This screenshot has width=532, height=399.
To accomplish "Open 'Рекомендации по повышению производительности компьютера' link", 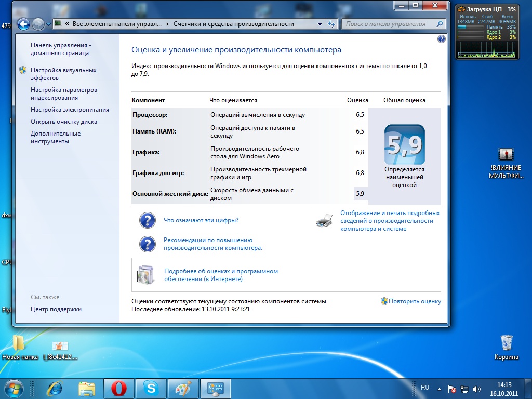I will tap(213, 244).
